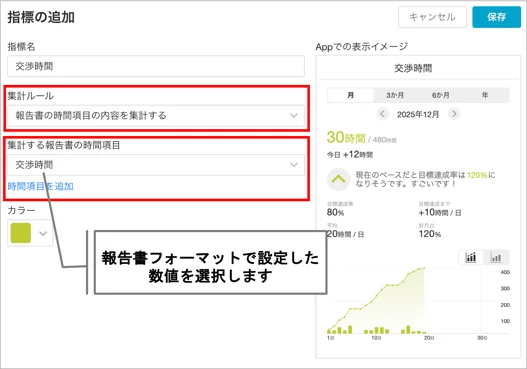Click chevron in 集計ルール dropdown
Screen dimensions: 527x369
tap(294, 116)
